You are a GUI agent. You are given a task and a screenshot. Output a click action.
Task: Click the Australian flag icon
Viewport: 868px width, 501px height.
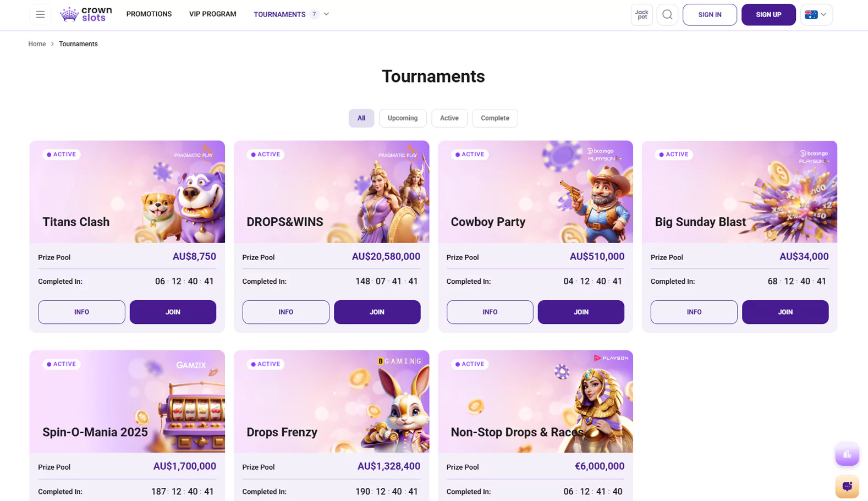811,15
